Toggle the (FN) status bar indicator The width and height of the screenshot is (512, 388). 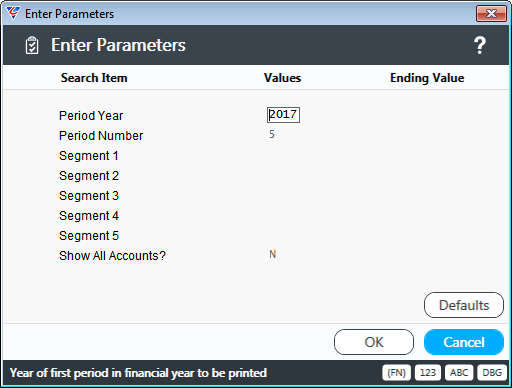[x=396, y=372]
